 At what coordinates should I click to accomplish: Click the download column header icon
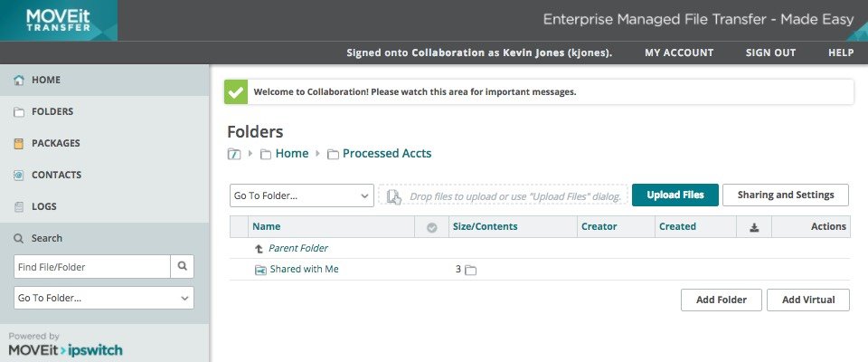pos(754,227)
